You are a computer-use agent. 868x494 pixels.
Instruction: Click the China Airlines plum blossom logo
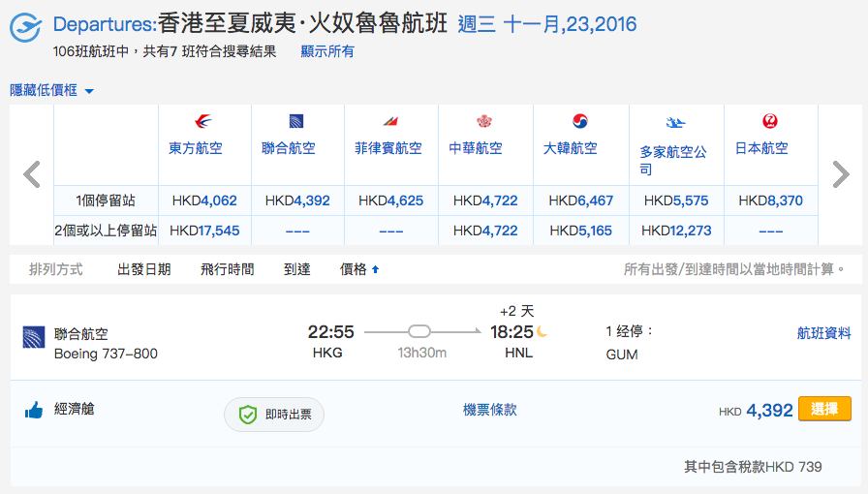[x=484, y=121]
